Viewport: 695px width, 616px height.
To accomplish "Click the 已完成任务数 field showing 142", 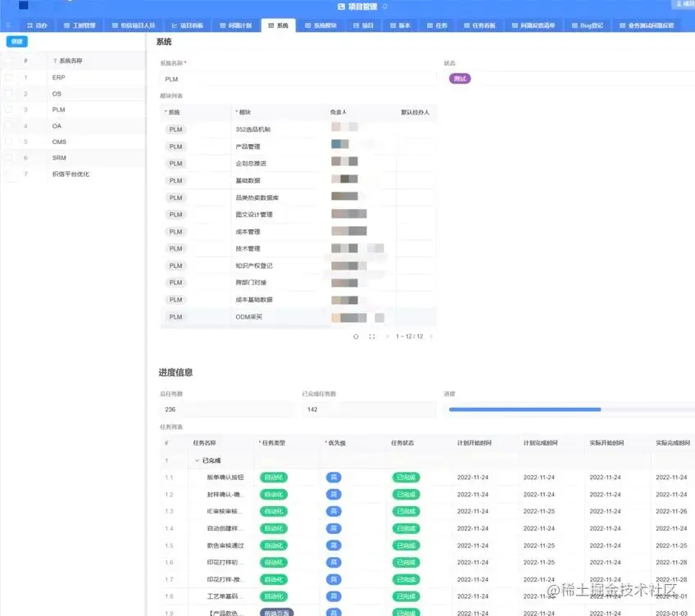I will click(x=369, y=410).
